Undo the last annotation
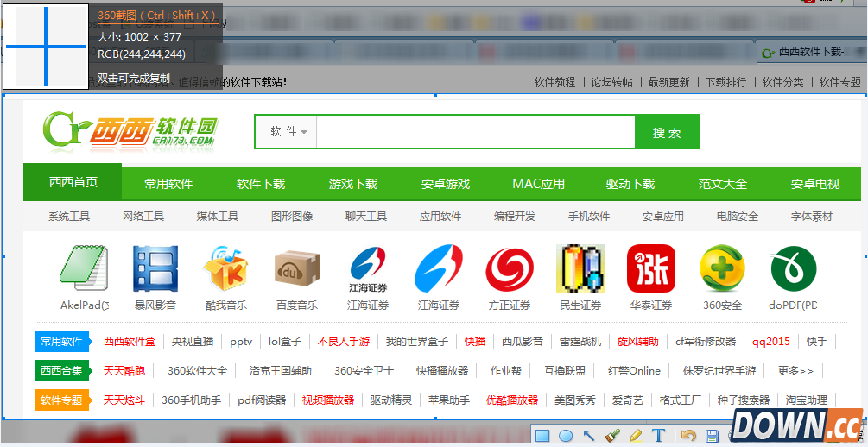This screenshot has height=447, width=868. coord(688,436)
